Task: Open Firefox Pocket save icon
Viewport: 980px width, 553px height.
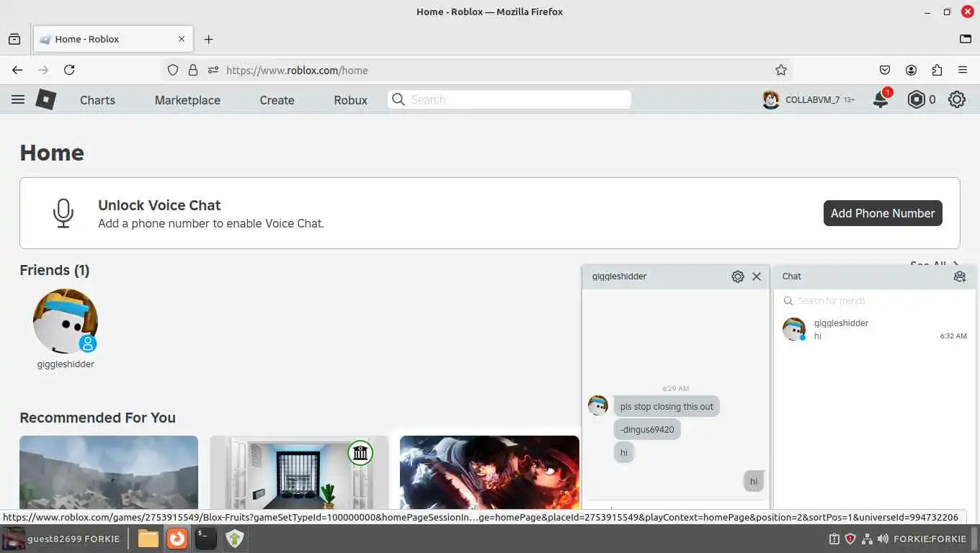Action: (885, 70)
